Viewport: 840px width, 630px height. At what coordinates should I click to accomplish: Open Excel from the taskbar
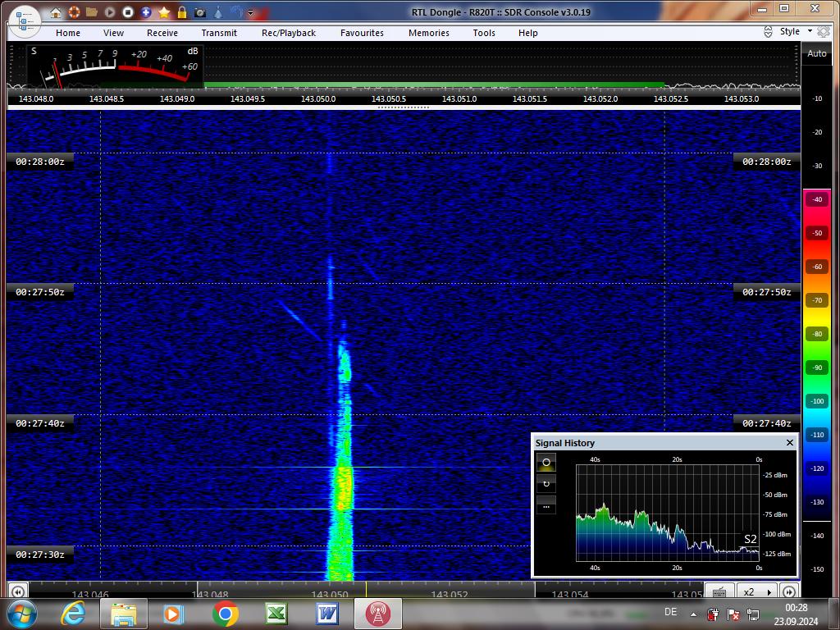coord(276,614)
